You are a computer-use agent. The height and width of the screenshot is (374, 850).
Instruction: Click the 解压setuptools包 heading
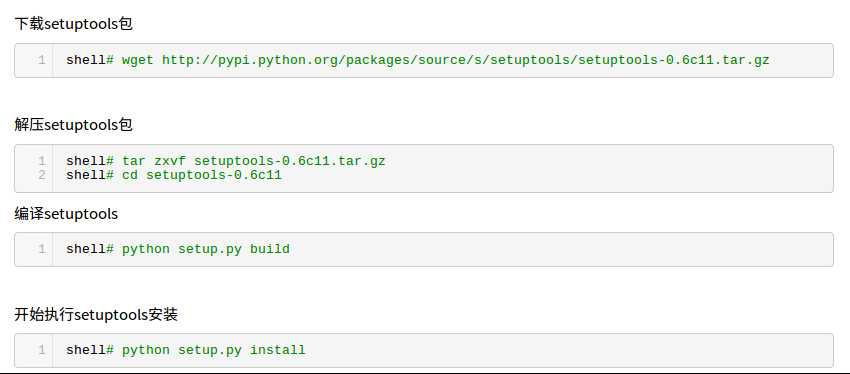[x=73, y=125]
